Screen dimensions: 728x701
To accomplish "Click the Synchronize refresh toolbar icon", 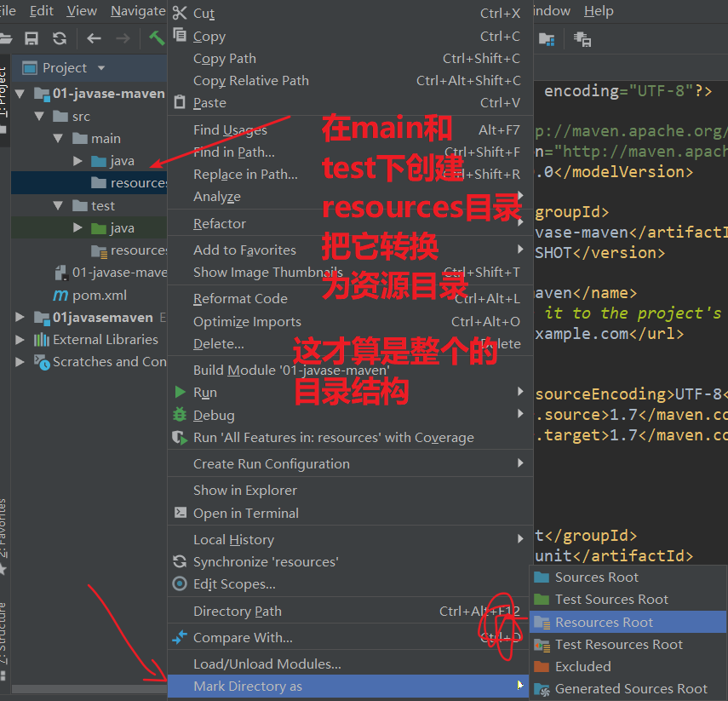I will (59, 38).
